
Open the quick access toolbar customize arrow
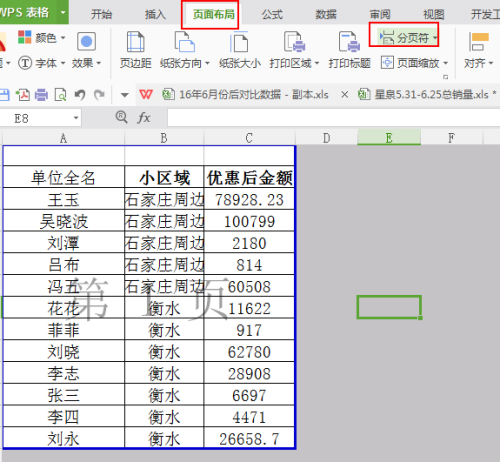pyautogui.click(x=125, y=95)
